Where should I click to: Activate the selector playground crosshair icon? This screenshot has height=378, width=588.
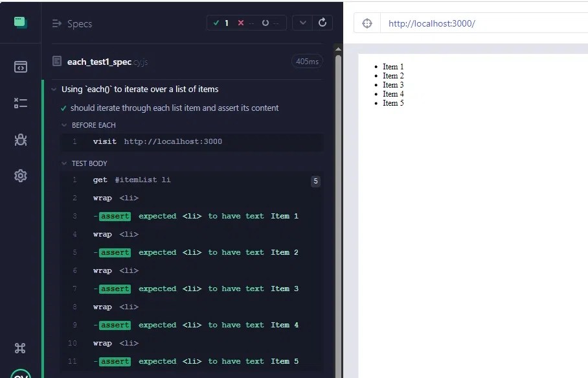367,22
